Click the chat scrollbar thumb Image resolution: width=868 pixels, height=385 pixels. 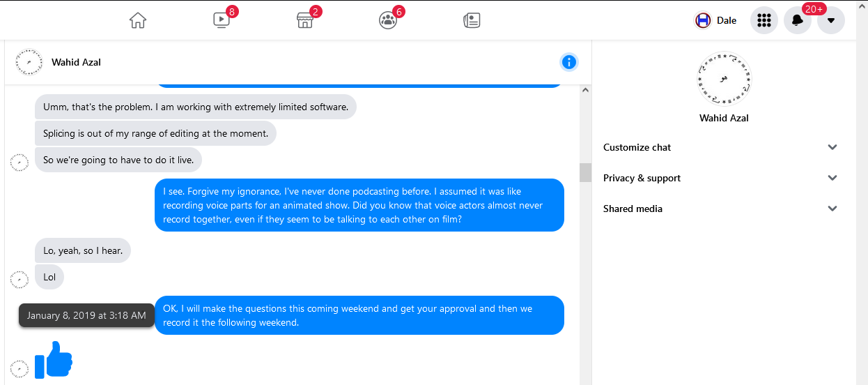pos(585,172)
